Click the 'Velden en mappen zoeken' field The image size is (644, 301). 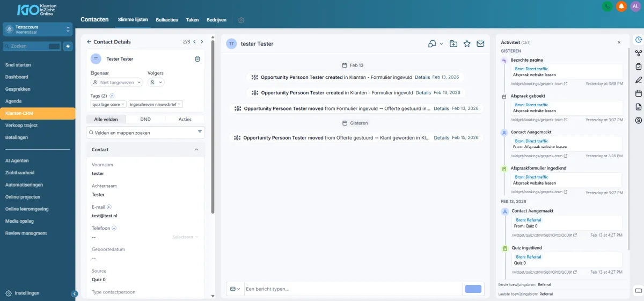point(145,132)
